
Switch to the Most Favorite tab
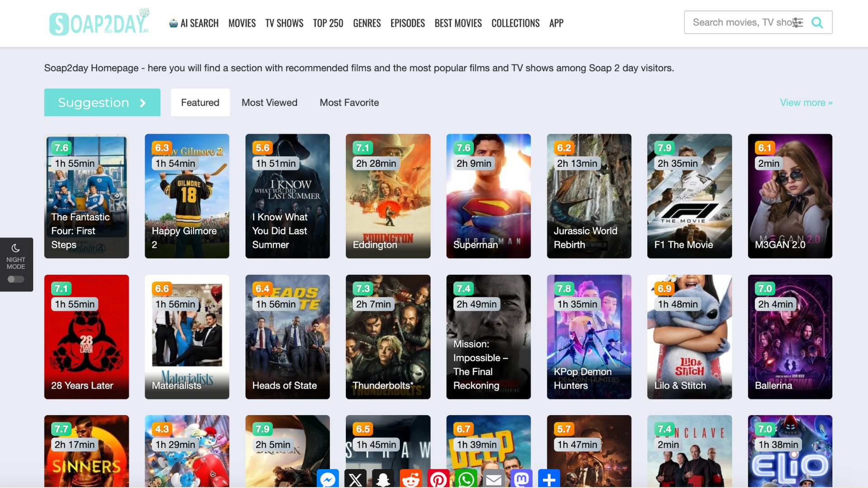tap(349, 103)
